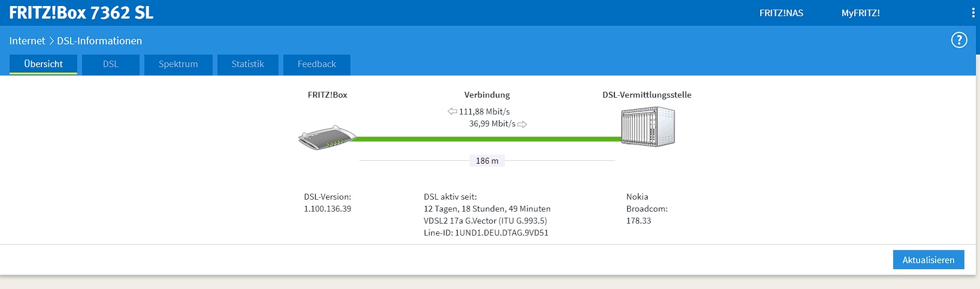Viewport: 980px width, 289px height.
Task: Open the help question mark icon
Action: coord(959,40)
